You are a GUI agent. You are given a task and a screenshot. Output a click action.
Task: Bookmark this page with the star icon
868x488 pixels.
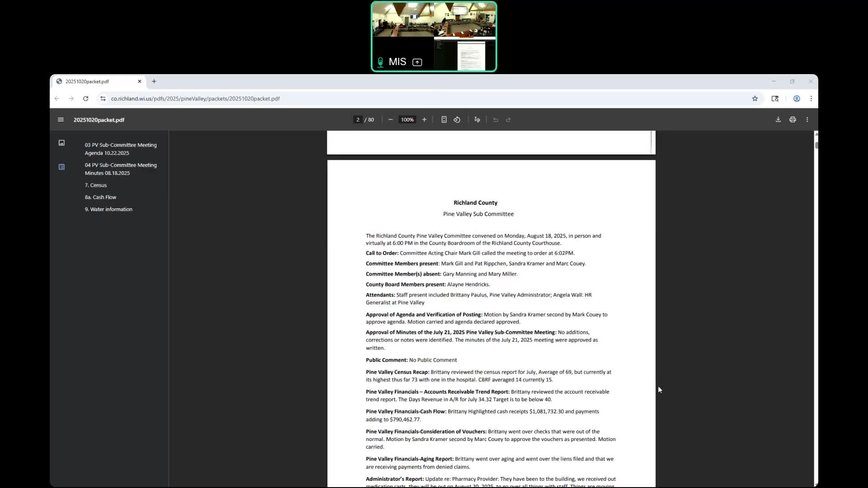coord(755,99)
